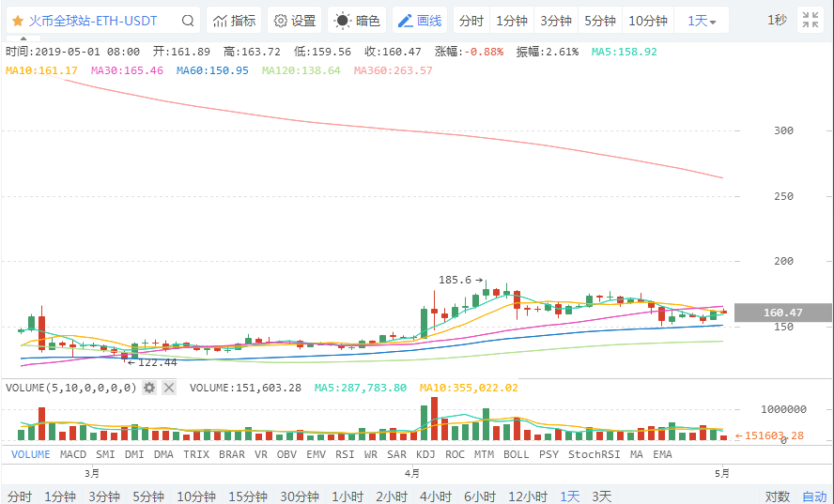The image size is (834, 504).
Task: Toggle 自动 auto scale
Action: (x=814, y=496)
